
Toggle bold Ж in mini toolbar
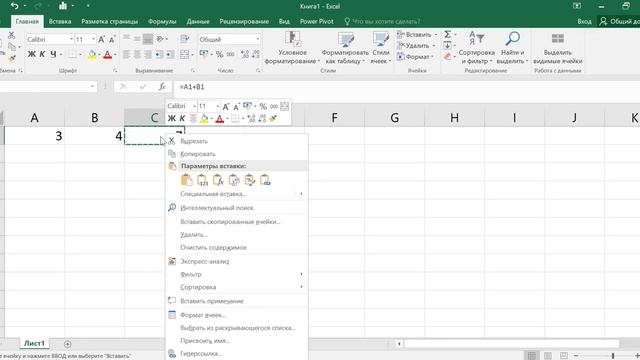(171, 118)
